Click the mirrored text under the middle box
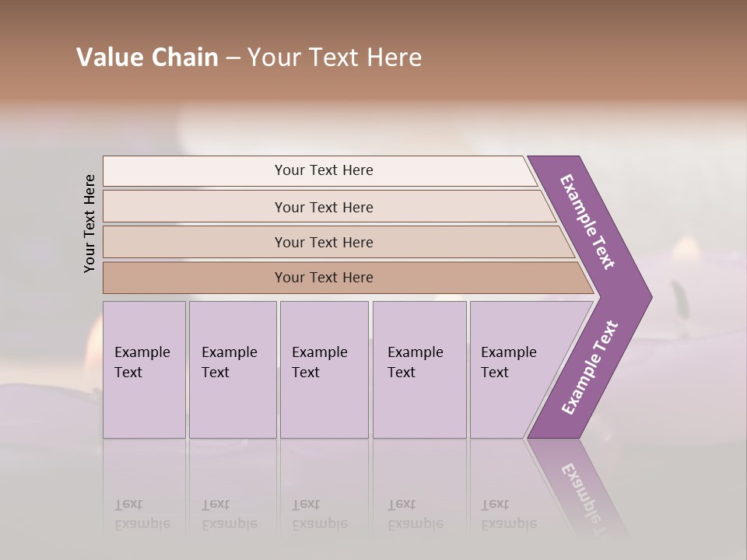The image size is (747, 560). tap(320, 514)
